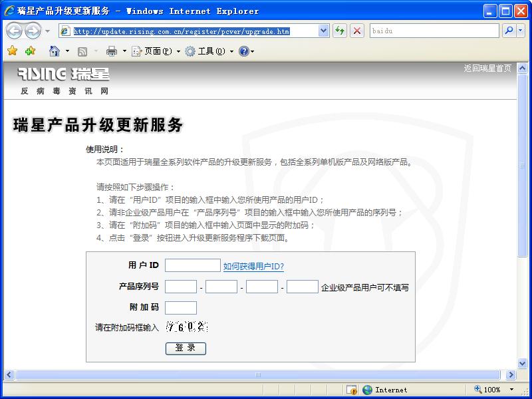Click the red Stop loading icon
The image size is (532, 399).
coord(357,31)
